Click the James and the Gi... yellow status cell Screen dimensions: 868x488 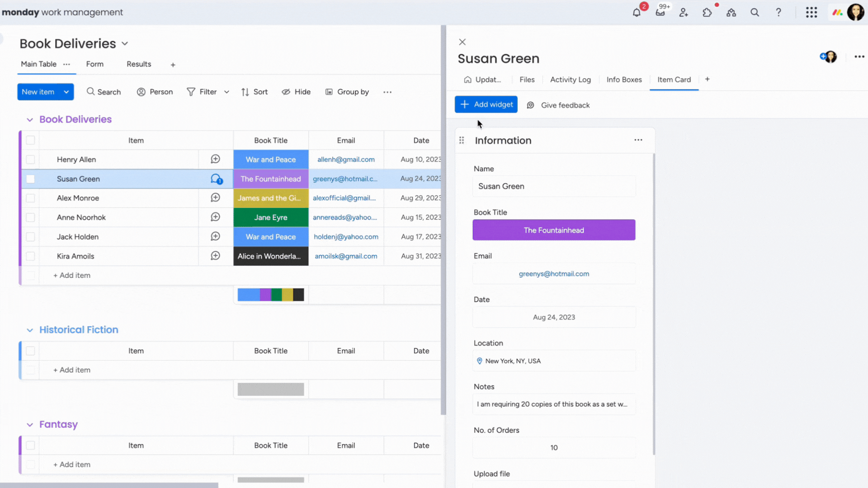(271, 198)
